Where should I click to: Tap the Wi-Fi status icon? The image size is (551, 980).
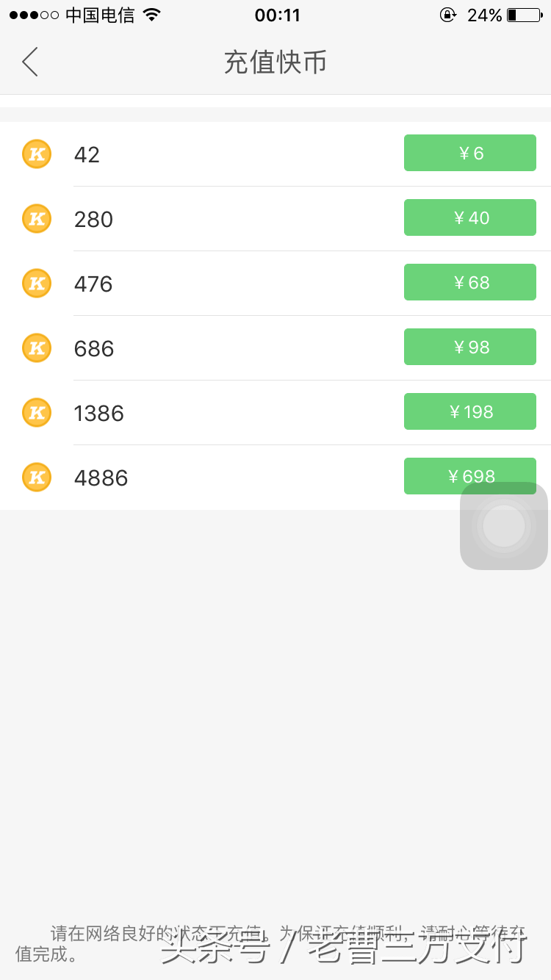tap(152, 15)
